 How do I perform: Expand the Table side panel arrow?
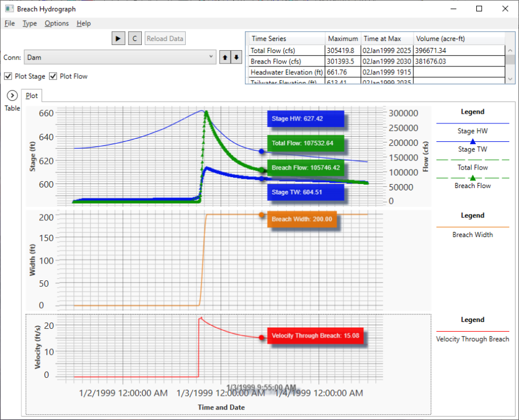coord(12,96)
